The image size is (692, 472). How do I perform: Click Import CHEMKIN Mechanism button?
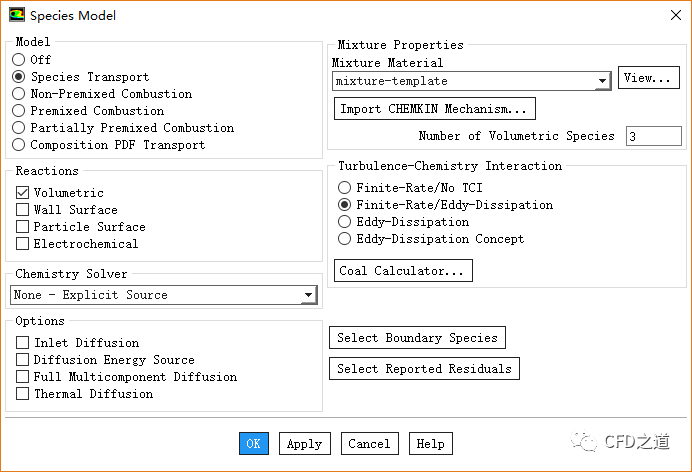[434, 109]
